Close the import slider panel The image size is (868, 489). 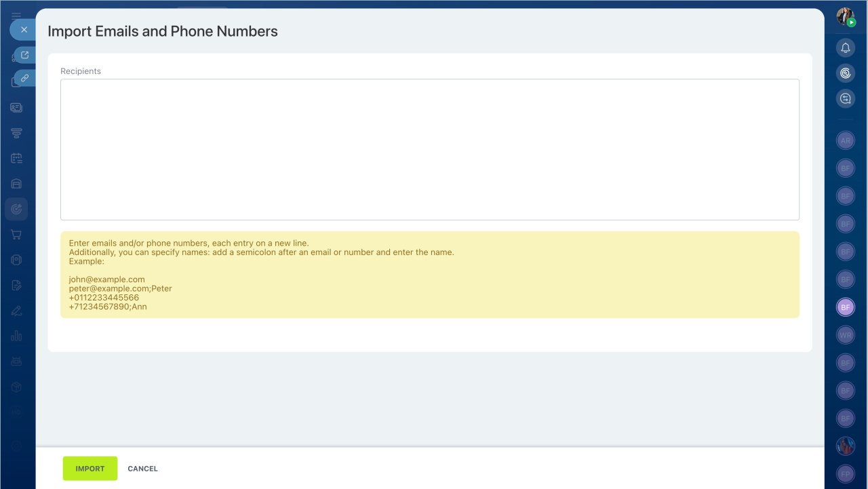click(24, 30)
